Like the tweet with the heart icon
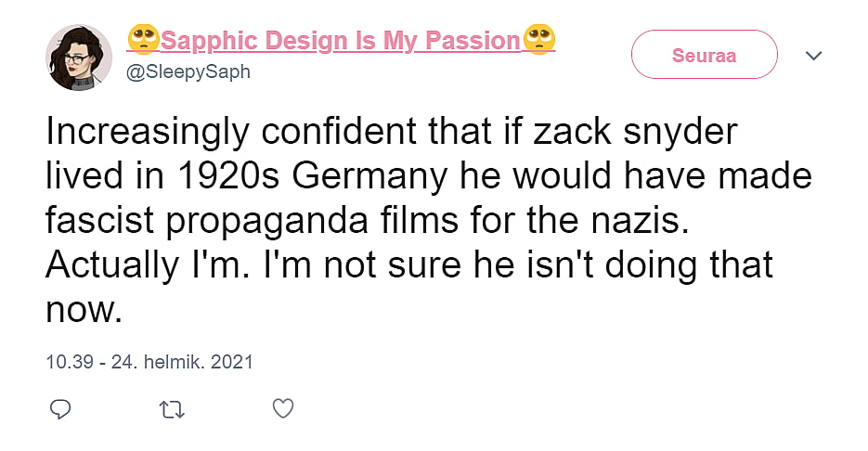Viewport: 868px width, 451px height. (284, 408)
